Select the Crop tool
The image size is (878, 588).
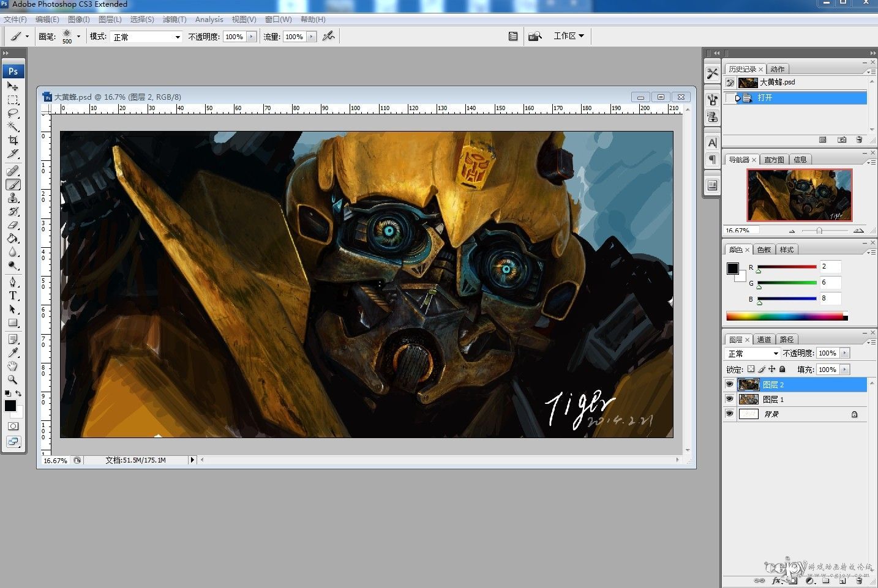tap(13, 140)
